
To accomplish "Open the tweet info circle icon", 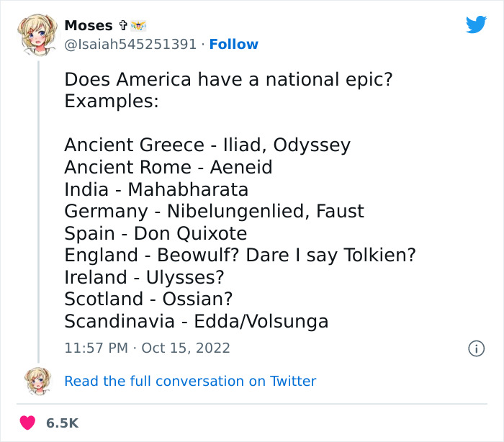I will pyautogui.click(x=476, y=348).
